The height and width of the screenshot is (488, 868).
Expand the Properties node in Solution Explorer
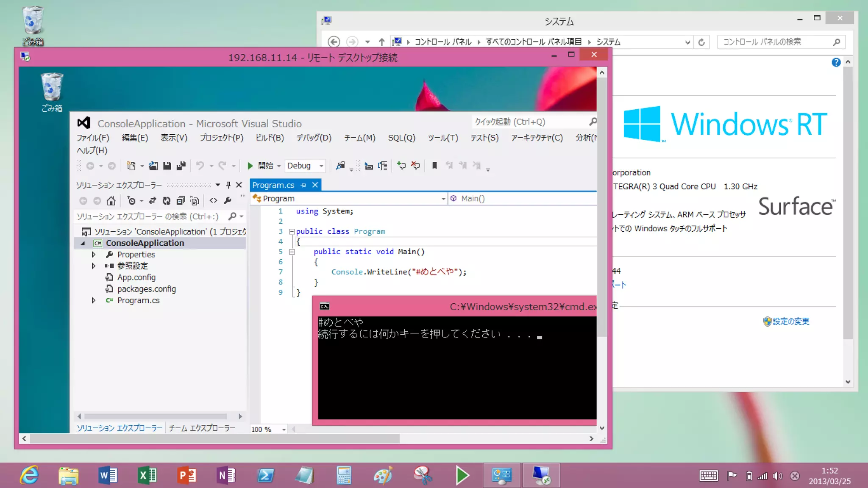[x=94, y=255]
